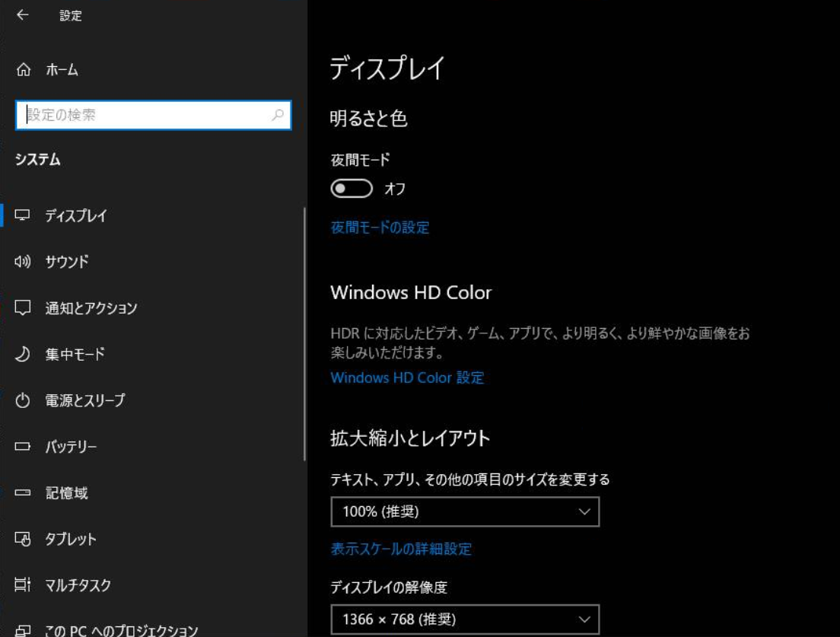Click the tablet icon beside タブレット

23,538
